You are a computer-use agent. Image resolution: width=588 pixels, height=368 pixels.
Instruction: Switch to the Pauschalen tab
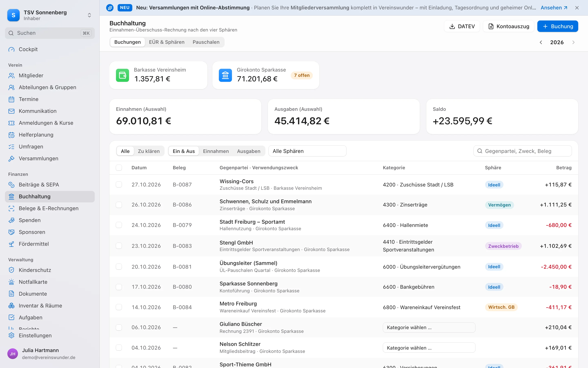click(206, 42)
